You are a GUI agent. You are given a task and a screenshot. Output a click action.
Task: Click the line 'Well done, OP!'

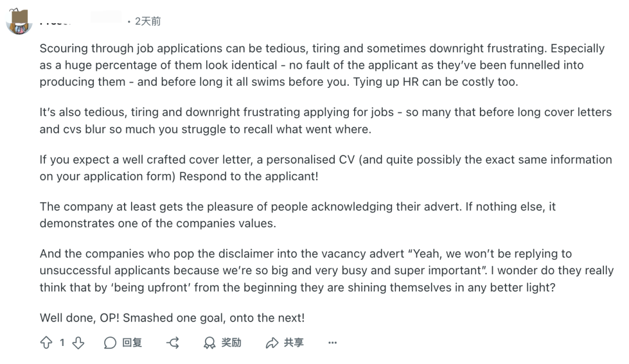click(x=172, y=318)
